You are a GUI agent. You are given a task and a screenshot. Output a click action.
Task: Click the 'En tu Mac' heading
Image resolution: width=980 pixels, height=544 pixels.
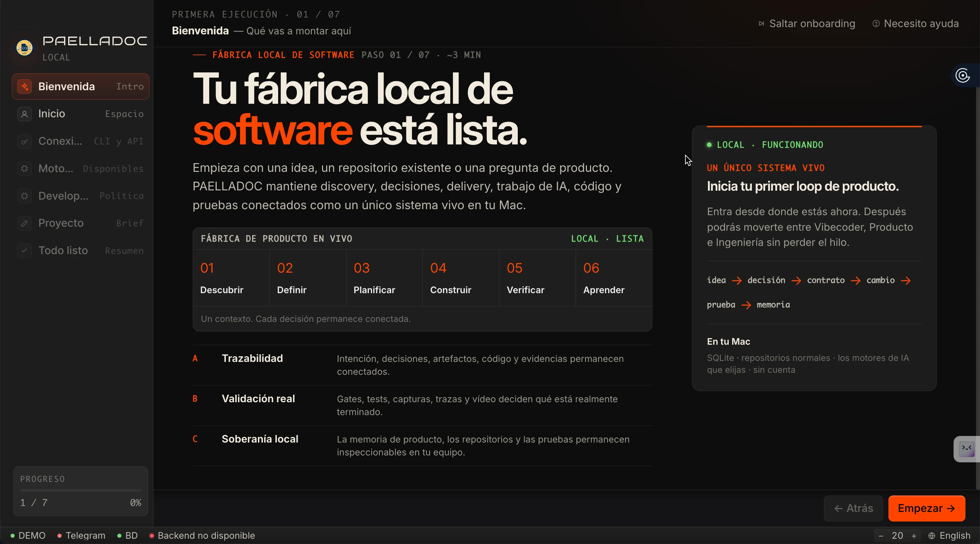pyautogui.click(x=728, y=342)
